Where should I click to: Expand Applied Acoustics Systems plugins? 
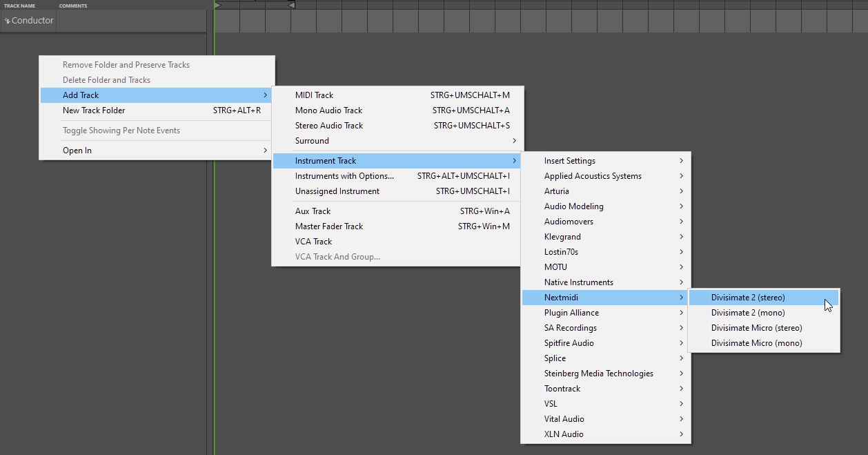coord(606,176)
